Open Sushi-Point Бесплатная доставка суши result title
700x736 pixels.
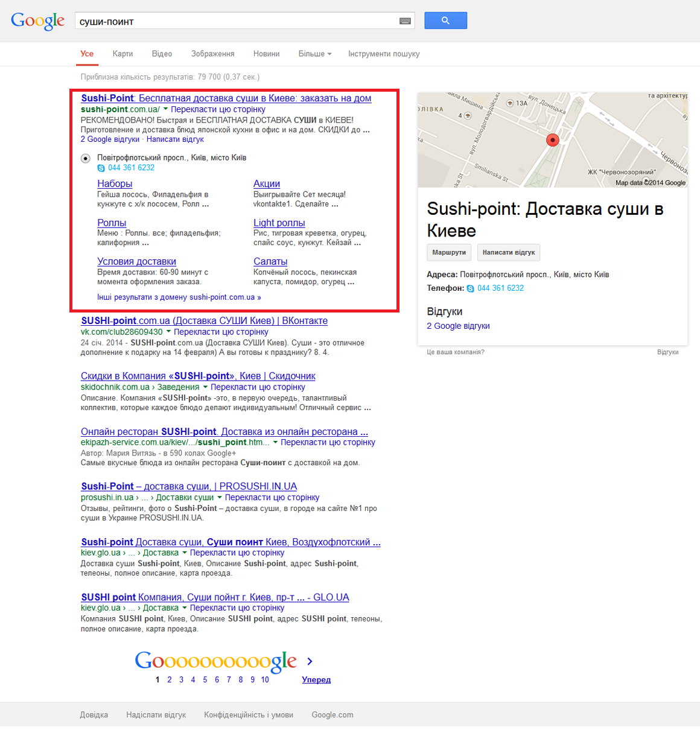pos(226,98)
